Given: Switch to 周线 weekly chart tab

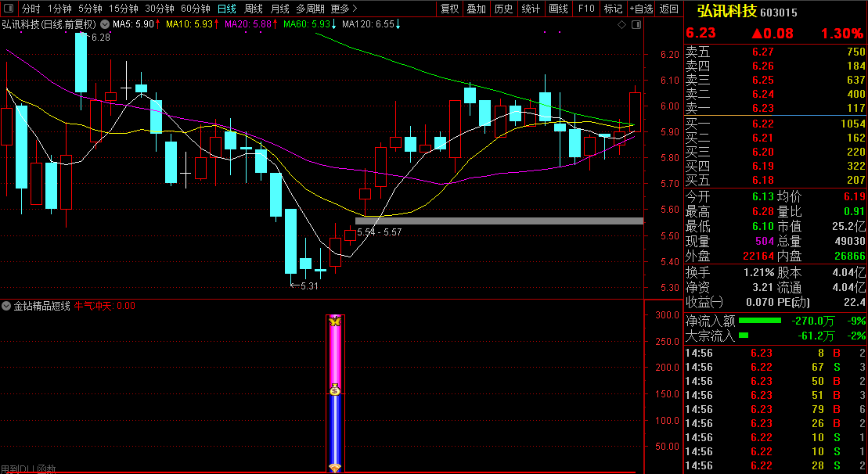Looking at the screenshot, I should 253,9.
